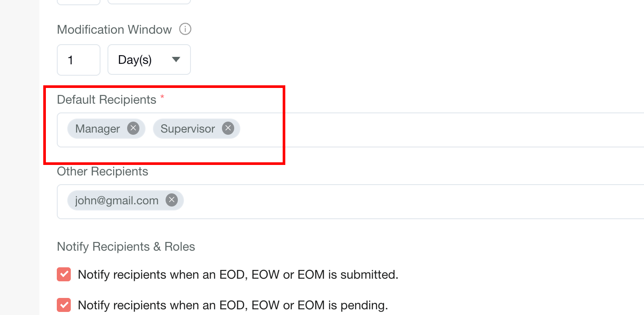Select the john@gmail.com chip text
This screenshot has width=644, height=315.
point(117,200)
